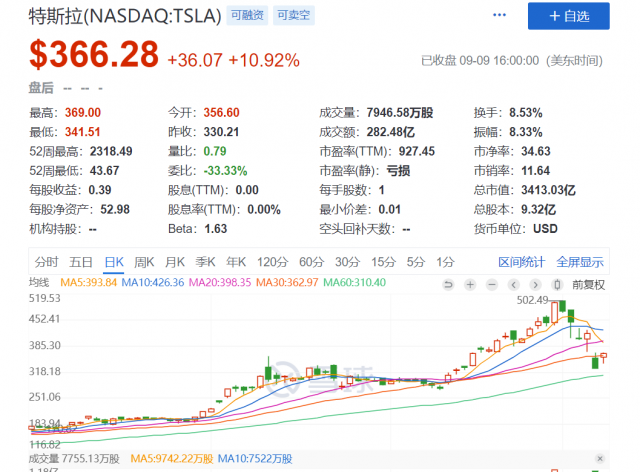640x472 pixels.
Task: Click the 502.49 peak price marker
Action: (532, 300)
